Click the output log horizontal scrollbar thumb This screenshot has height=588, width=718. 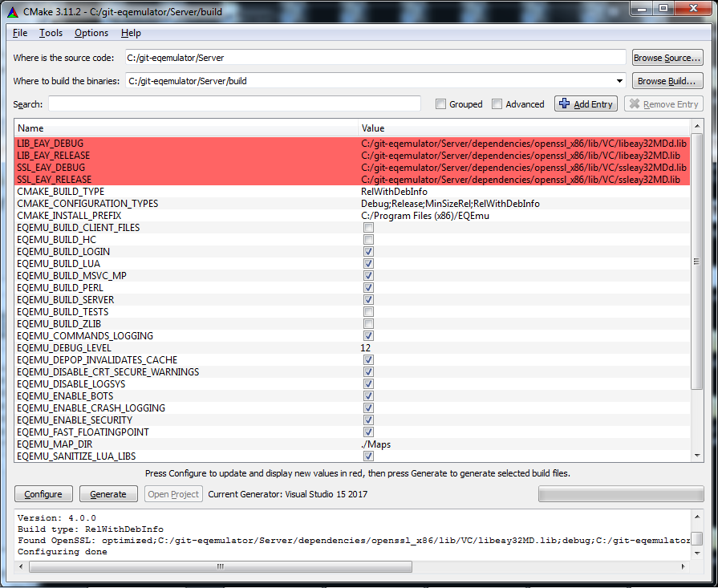click(x=221, y=566)
